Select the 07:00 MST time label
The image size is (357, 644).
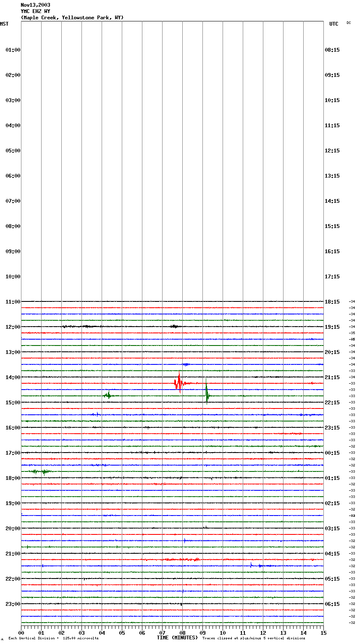tap(13, 201)
